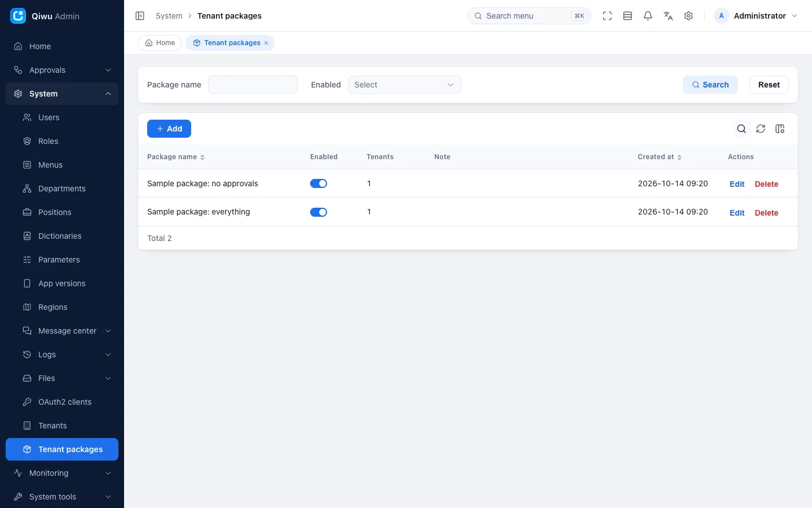Disable the 'Sample package: everything' switch
Image resolution: width=812 pixels, height=508 pixels.
click(319, 212)
